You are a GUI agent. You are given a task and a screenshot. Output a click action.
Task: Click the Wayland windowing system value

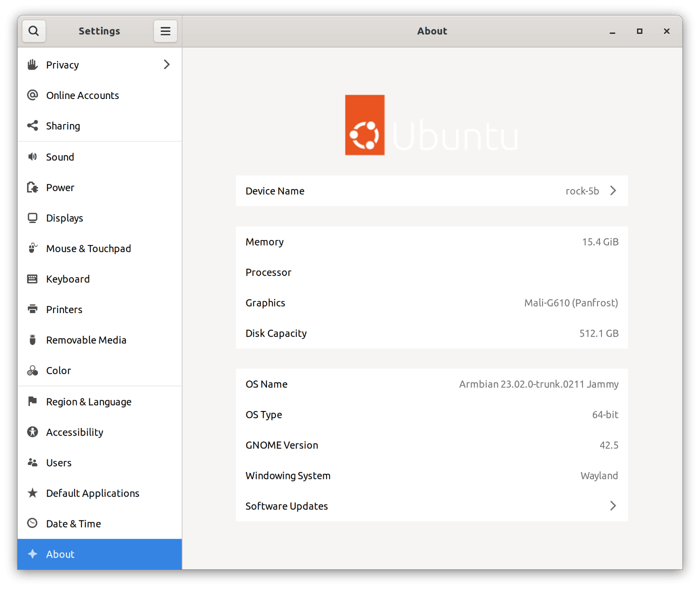[599, 475]
